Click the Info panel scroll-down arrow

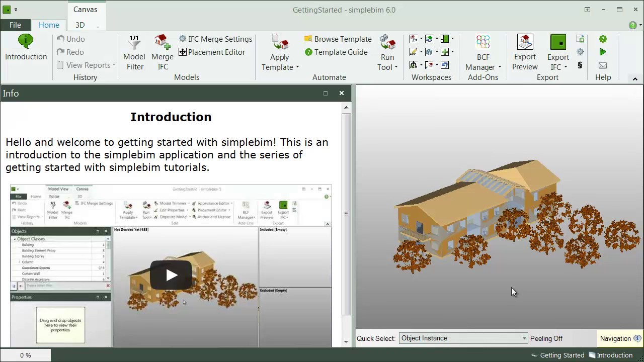click(x=346, y=342)
